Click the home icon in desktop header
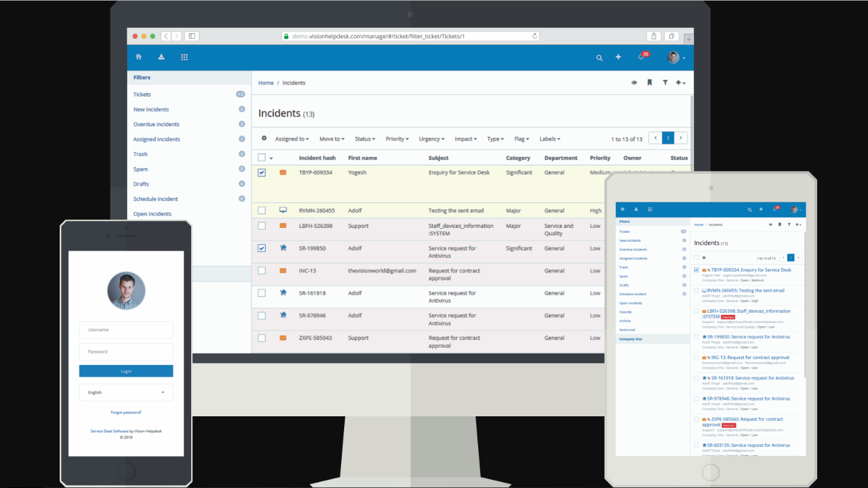The height and width of the screenshot is (488, 868). tap(138, 57)
